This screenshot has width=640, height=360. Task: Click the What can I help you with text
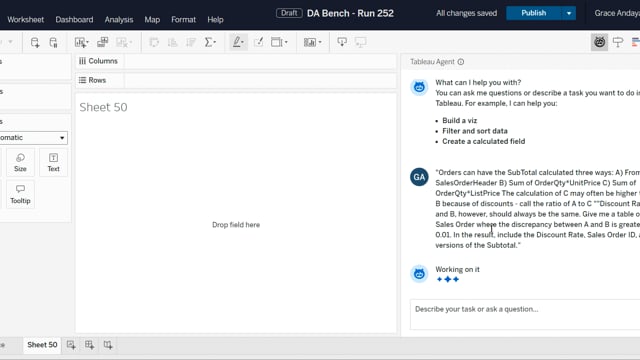(478, 82)
